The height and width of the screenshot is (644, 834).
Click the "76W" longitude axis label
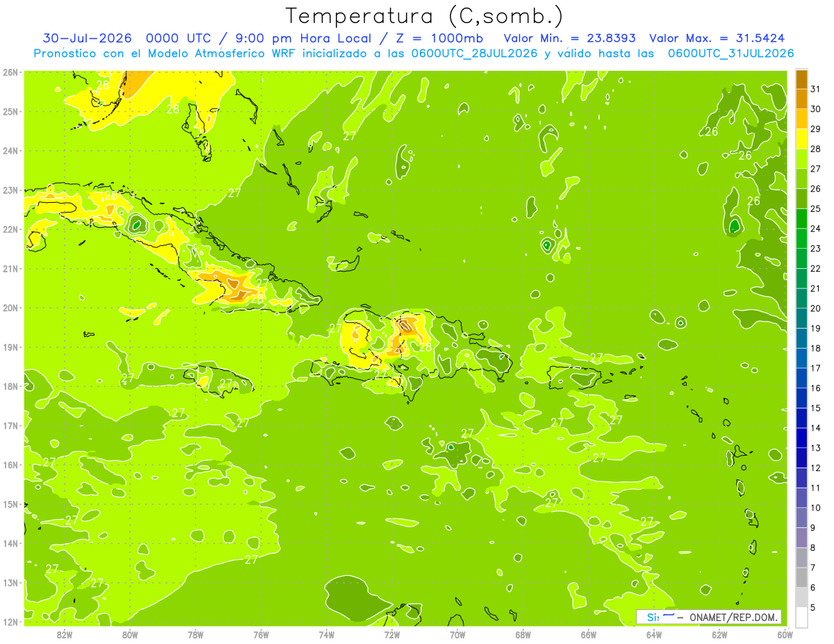[261, 634]
